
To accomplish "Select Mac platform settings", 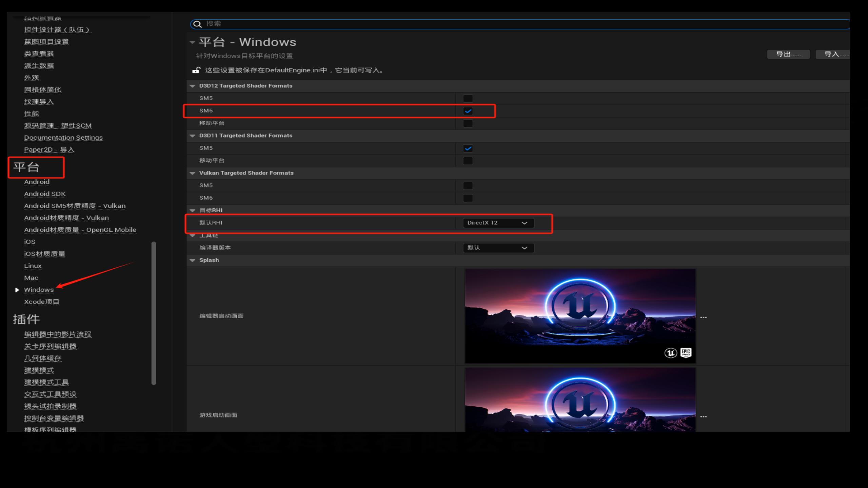I will 31,278.
